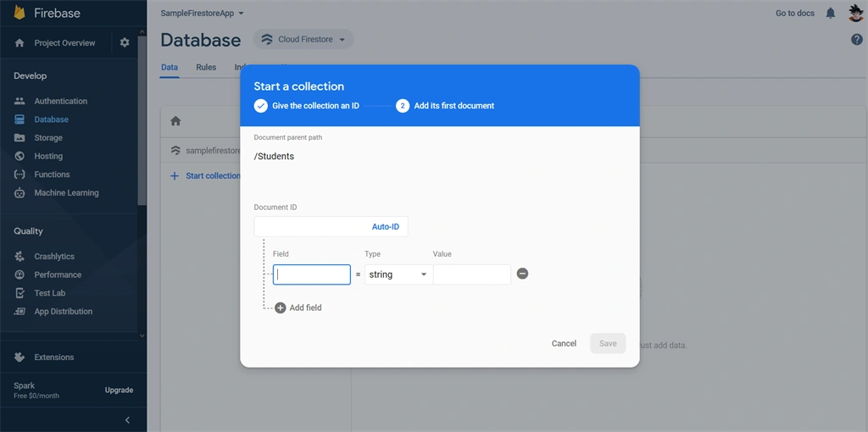The width and height of the screenshot is (868, 432).
Task: Open the SampleFirestoreApp project dropdown
Action: (x=202, y=14)
